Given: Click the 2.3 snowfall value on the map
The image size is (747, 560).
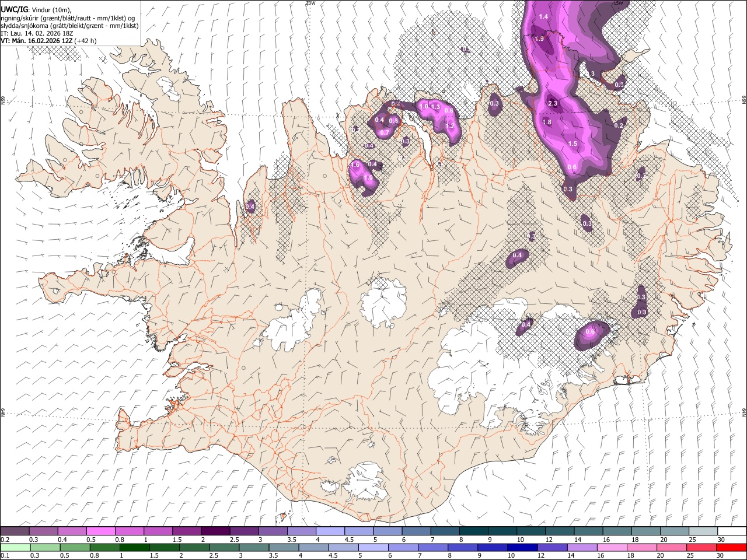Looking at the screenshot, I should pyautogui.click(x=553, y=103).
